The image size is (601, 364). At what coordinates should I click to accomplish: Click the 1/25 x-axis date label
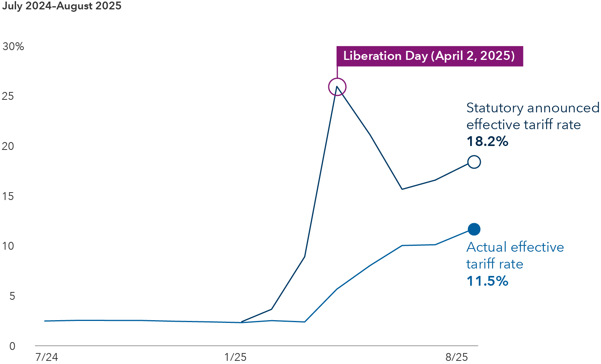(x=235, y=357)
